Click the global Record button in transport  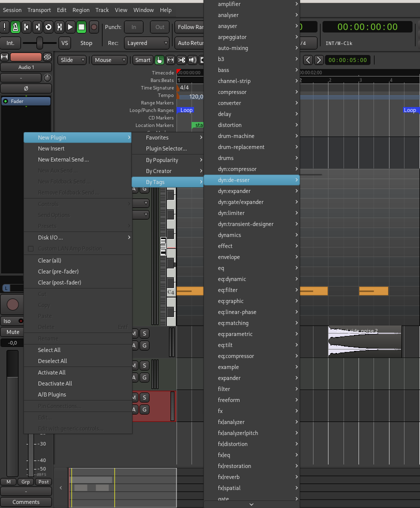[x=93, y=27]
